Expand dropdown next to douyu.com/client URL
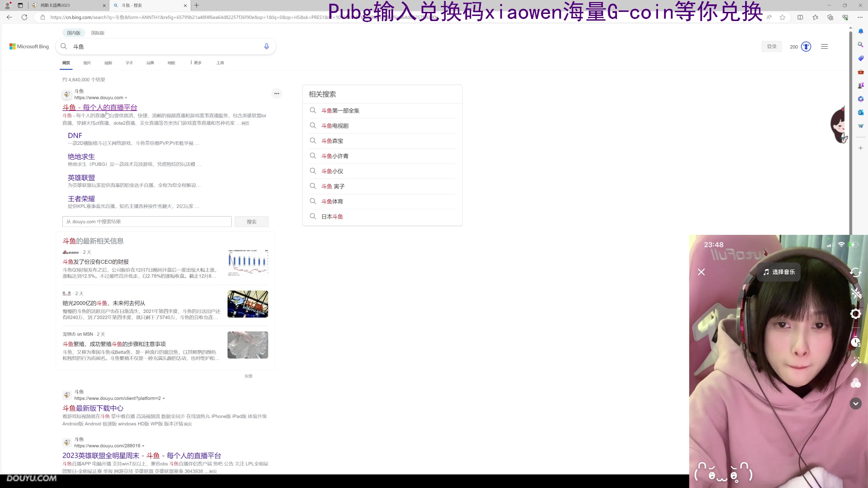Screen dimensions: 868x488 pos(164,399)
